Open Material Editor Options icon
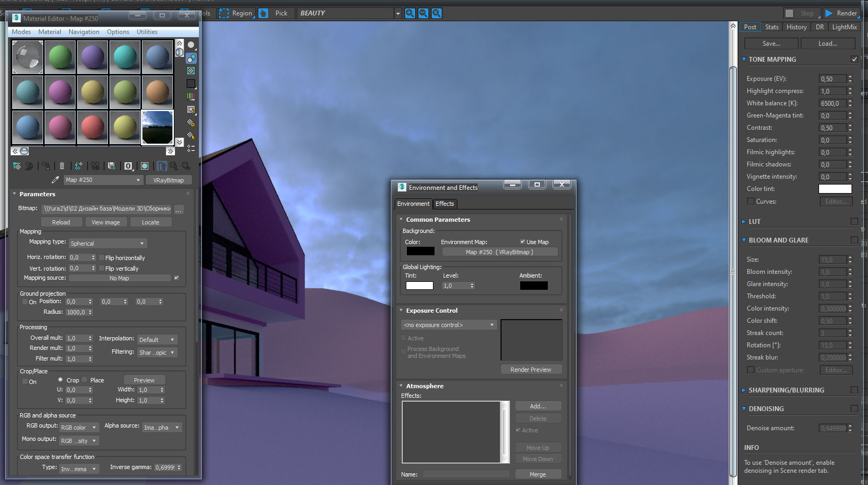The width and height of the screenshot is (868, 485). click(191, 122)
